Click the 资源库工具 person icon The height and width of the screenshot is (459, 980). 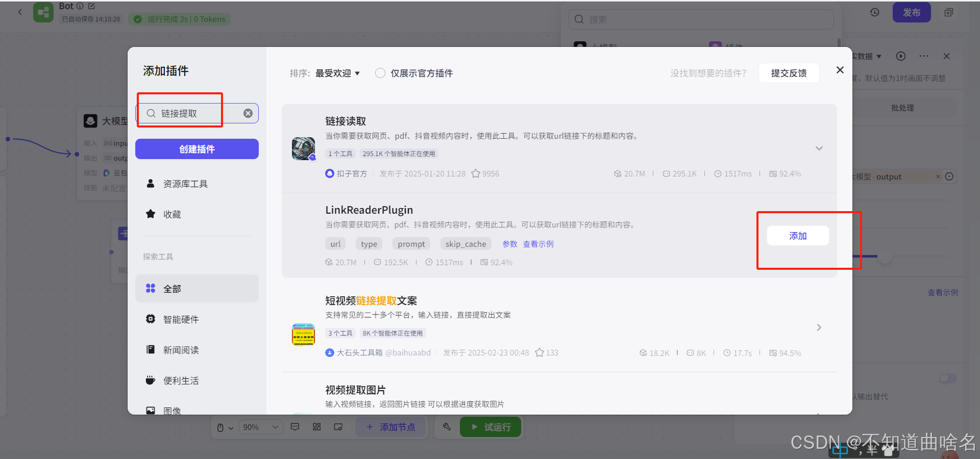[x=151, y=184]
